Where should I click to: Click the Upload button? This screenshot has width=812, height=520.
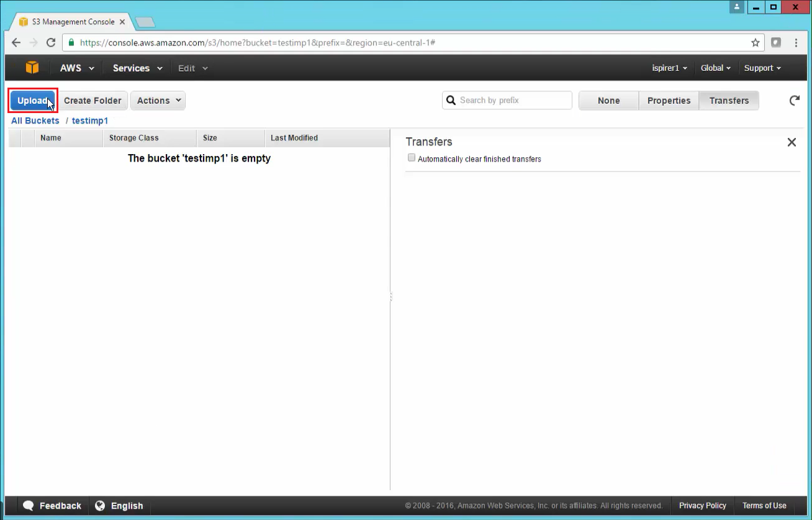[x=33, y=101]
